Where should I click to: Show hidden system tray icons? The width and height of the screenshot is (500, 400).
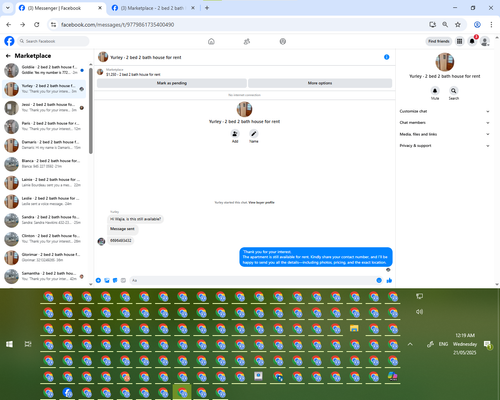410,344
